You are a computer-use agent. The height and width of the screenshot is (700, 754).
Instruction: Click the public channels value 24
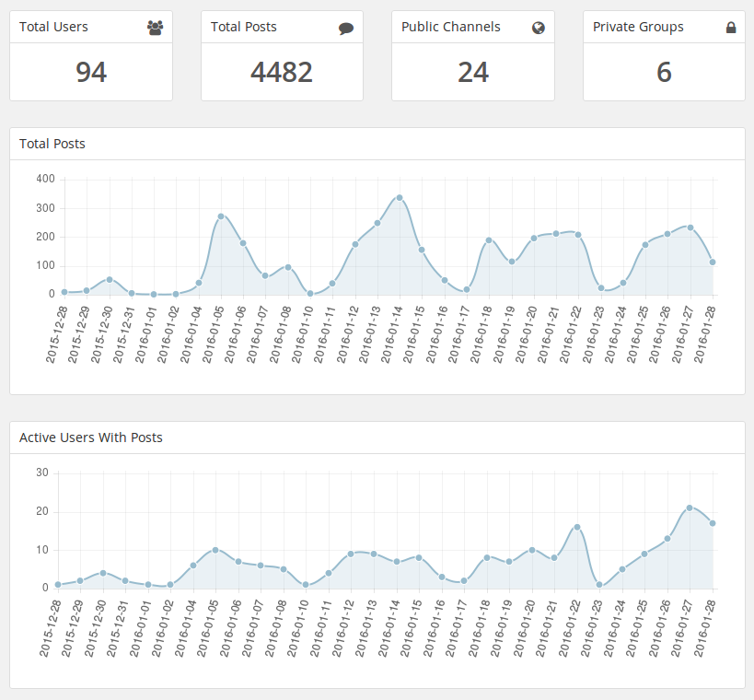coord(473,72)
